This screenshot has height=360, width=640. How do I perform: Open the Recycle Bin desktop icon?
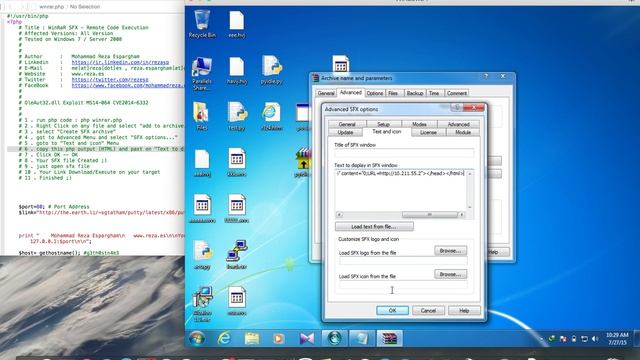[202, 24]
